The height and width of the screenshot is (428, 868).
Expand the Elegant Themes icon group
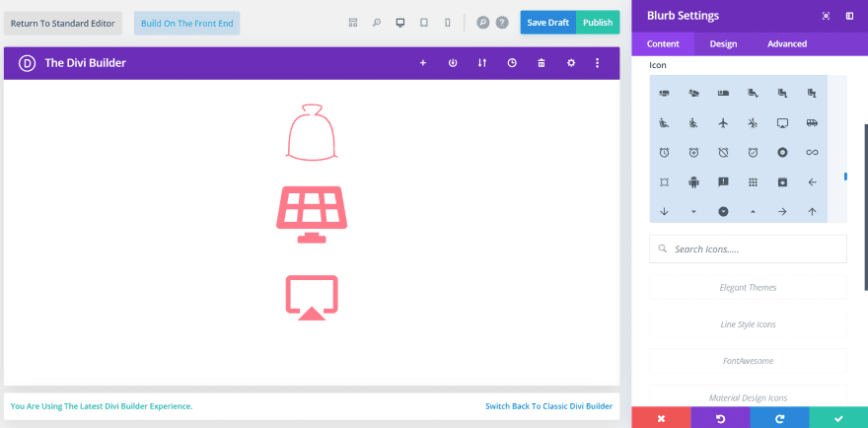[748, 287]
